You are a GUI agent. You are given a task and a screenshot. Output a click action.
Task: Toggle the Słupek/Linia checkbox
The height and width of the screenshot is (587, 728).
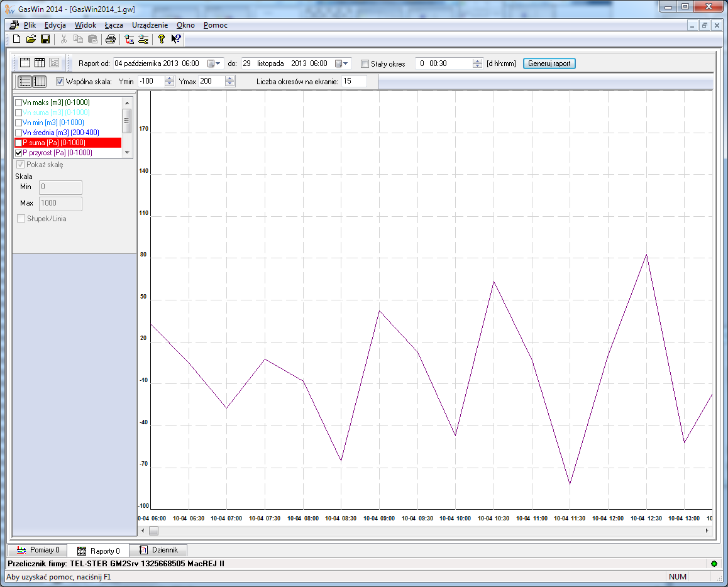coord(21,219)
